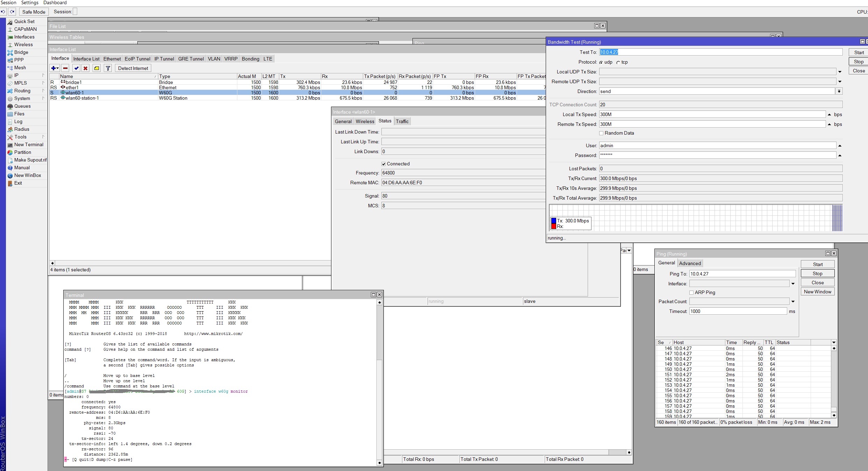Click the red minus remove icon
The width and height of the screenshot is (868, 471).
[x=65, y=68]
